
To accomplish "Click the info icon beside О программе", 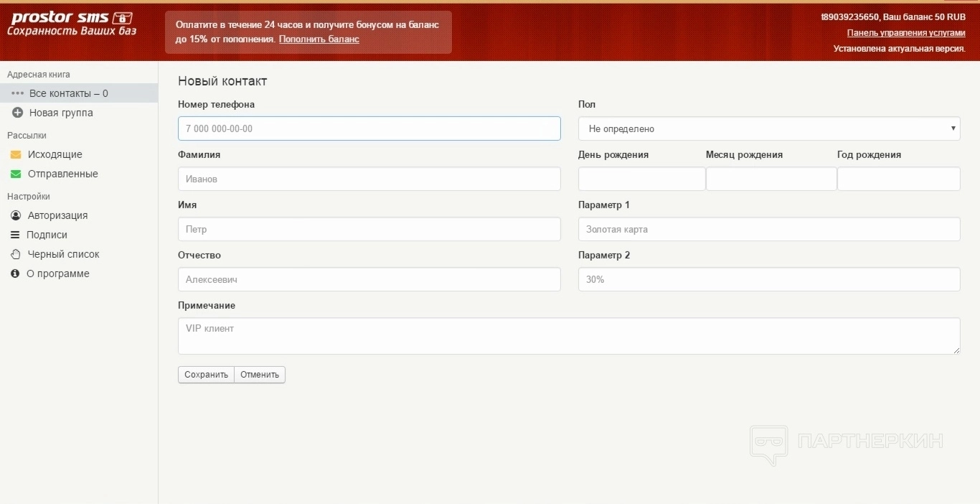I will pyautogui.click(x=15, y=274).
